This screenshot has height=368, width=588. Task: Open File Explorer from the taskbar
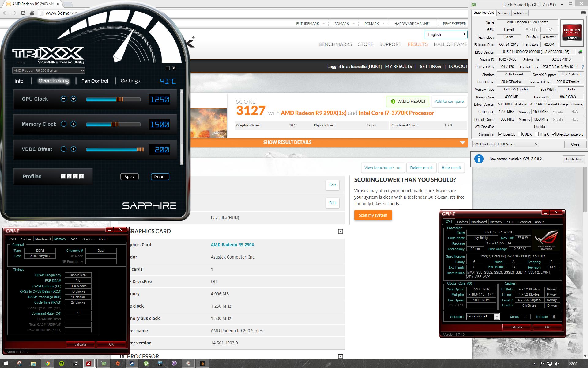33,363
